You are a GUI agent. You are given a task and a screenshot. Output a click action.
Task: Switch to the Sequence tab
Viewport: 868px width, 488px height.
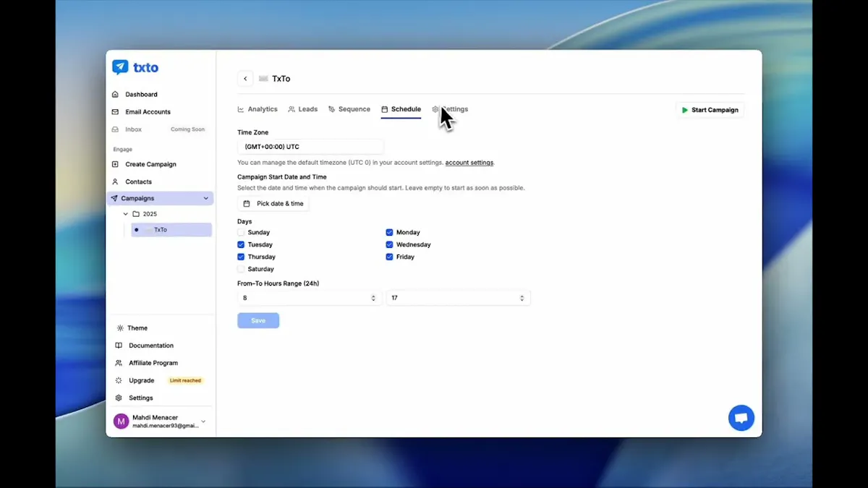349,109
